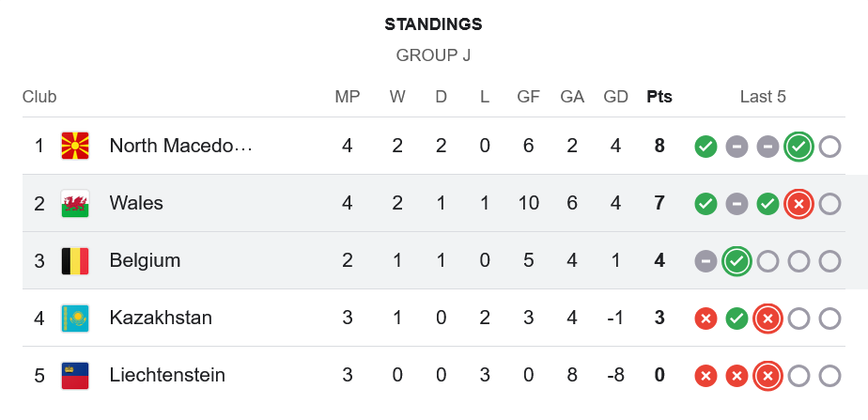Click the North Macedonia flag icon

point(75,146)
